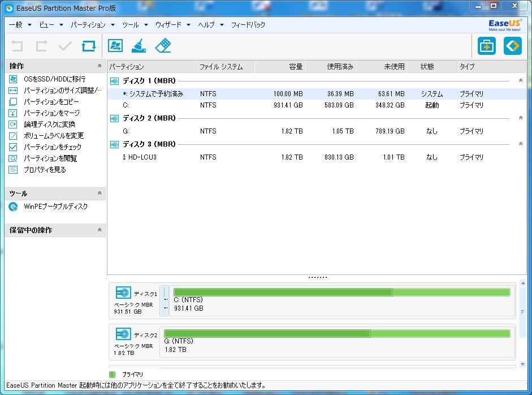Click the OSをSSD/HDDに移行 sidebar icon
The width and height of the screenshot is (532, 395).
(13, 79)
